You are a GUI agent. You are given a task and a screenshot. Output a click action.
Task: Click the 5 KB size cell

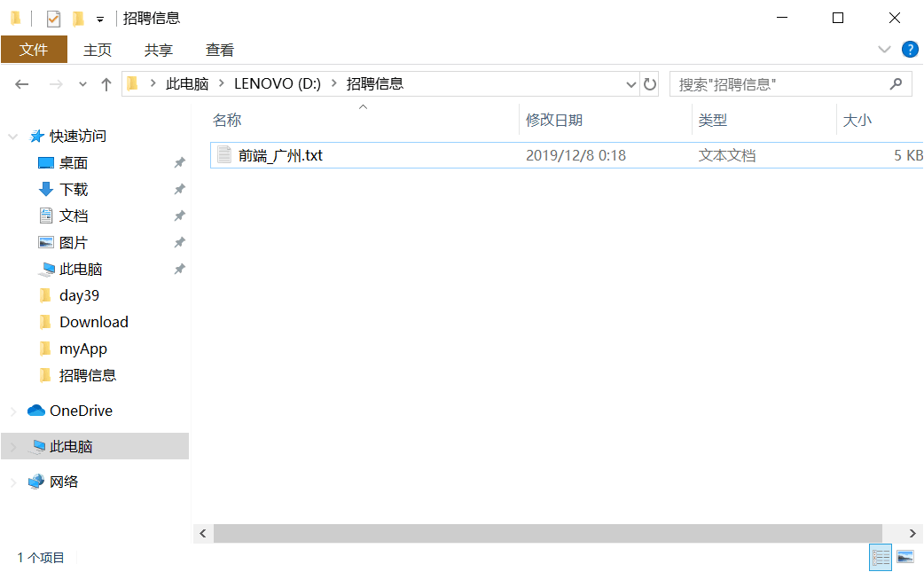(x=908, y=155)
